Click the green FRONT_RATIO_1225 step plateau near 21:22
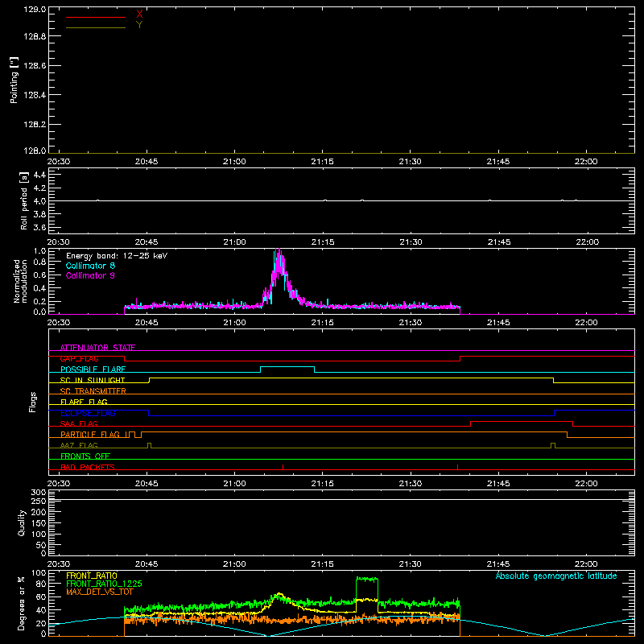The width and height of the screenshot is (644, 644). pos(367,579)
